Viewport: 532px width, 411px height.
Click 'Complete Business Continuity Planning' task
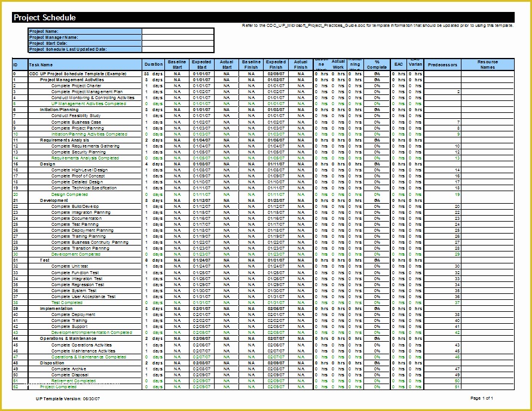tap(90, 242)
